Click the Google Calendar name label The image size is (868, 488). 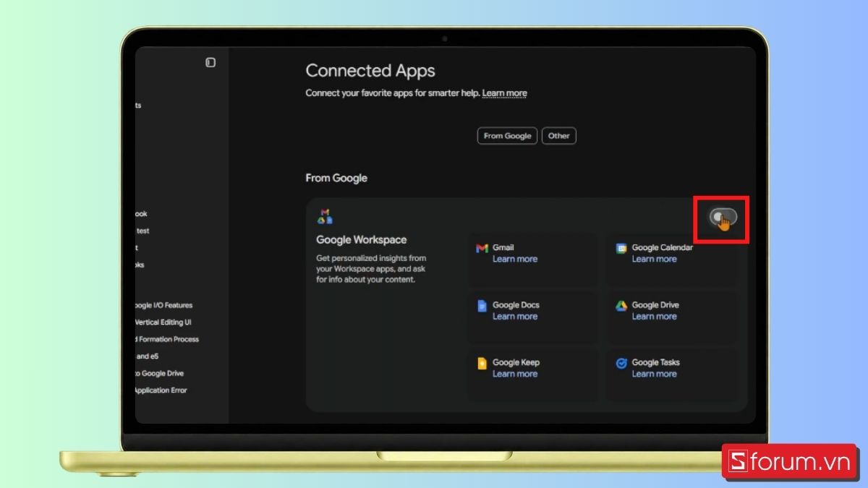pos(663,247)
